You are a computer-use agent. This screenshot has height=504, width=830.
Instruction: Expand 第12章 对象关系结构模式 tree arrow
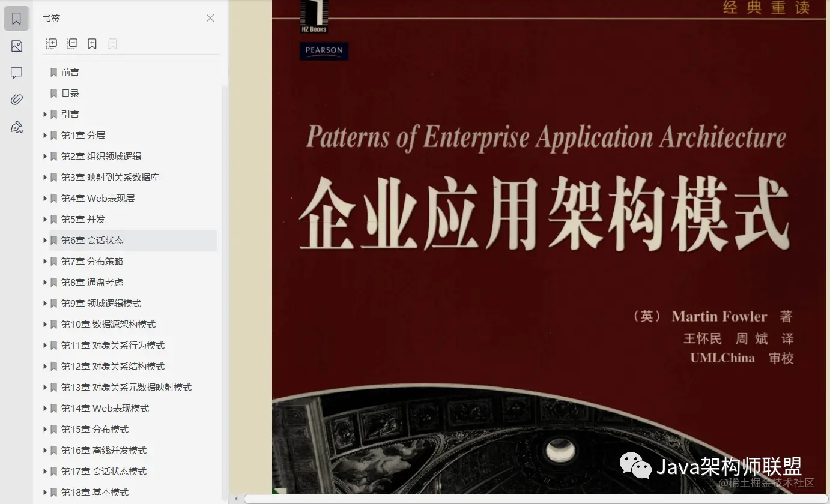pyautogui.click(x=44, y=366)
